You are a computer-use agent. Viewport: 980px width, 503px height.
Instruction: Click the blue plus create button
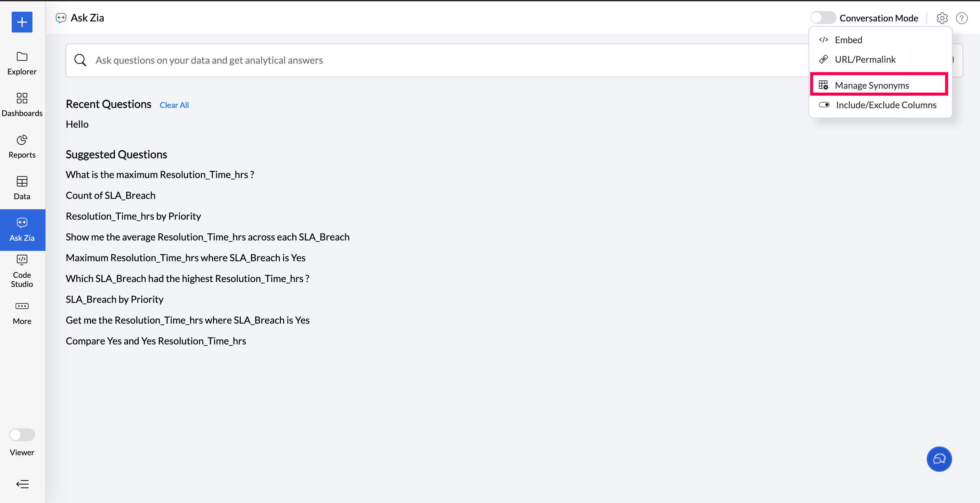(22, 22)
